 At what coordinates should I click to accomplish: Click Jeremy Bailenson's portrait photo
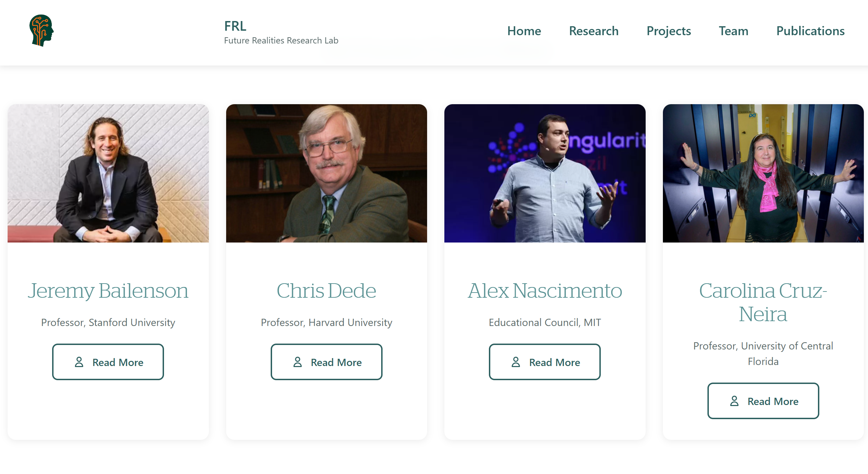[108, 173]
